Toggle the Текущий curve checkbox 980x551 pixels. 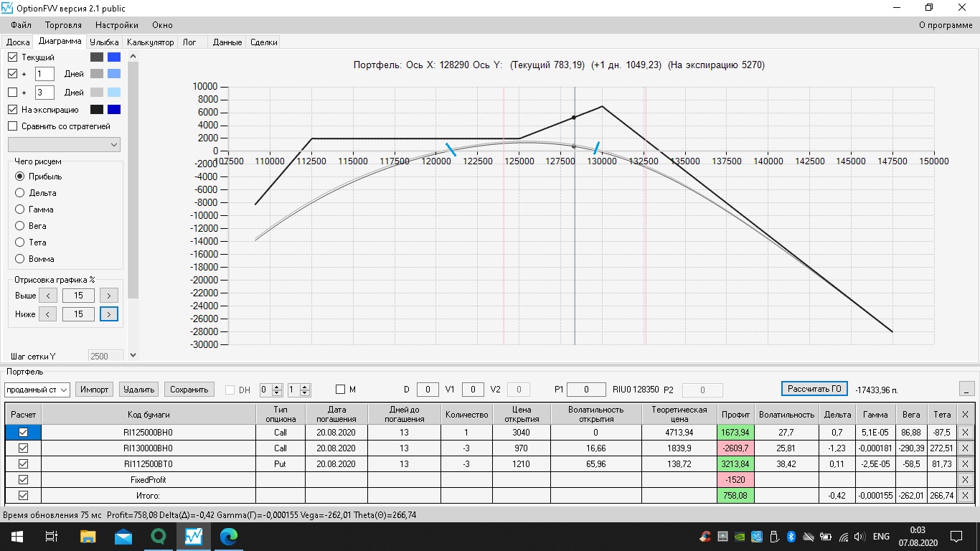click(x=12, y=57)
